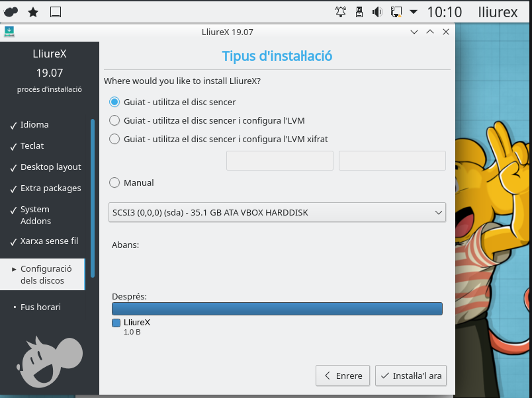Screen dimensions: 532x398
Task: Select guided encrypted LVM (xifrat) option
Action: coord(114,139)
